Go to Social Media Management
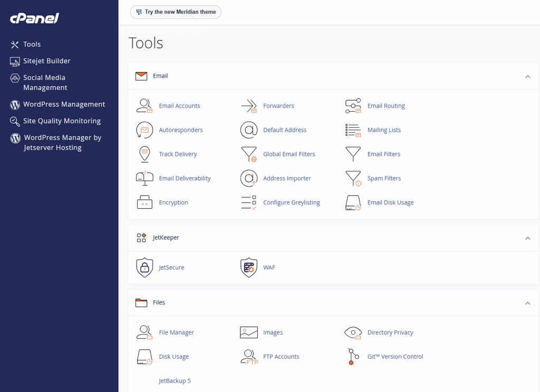This screenshot has height=392, width=540. click(38, 83)
